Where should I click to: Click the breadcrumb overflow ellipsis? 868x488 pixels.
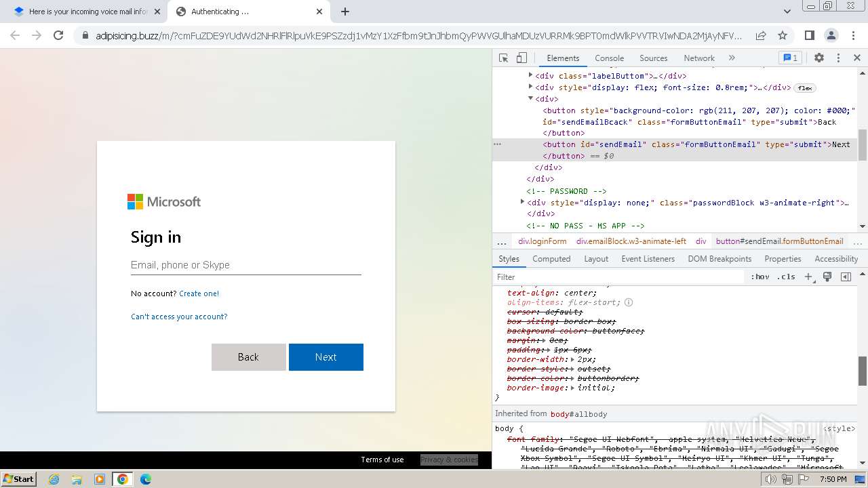(x=502, y=241)
